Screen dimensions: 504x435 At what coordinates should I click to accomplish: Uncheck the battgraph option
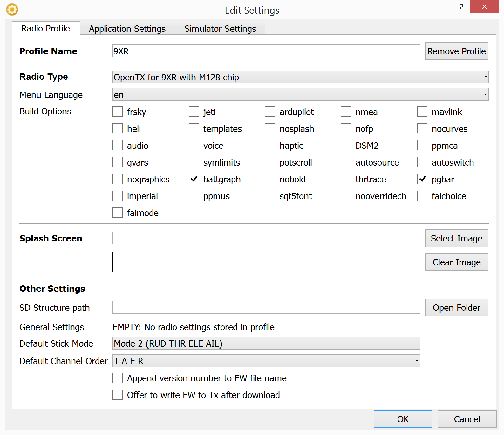pyautogui.click(x=194, y=179)
